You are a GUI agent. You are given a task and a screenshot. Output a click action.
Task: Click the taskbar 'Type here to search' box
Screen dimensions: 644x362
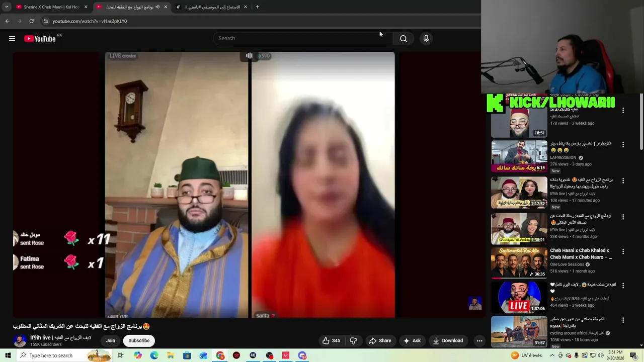tap(64, 355)
